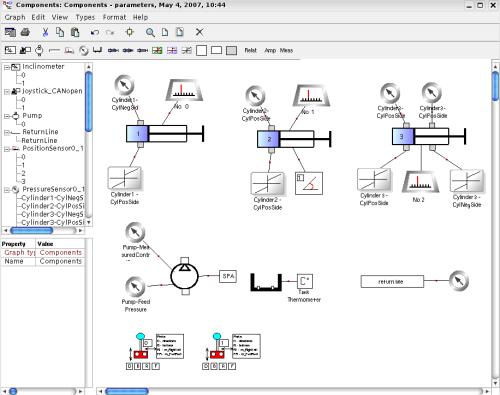Open the Help menu
This screenshot has width=500, height=395.
click(140, 17)
